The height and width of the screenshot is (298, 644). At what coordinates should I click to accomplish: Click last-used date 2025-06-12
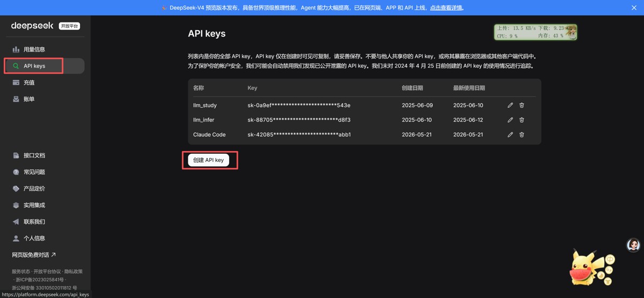[468, 120]
